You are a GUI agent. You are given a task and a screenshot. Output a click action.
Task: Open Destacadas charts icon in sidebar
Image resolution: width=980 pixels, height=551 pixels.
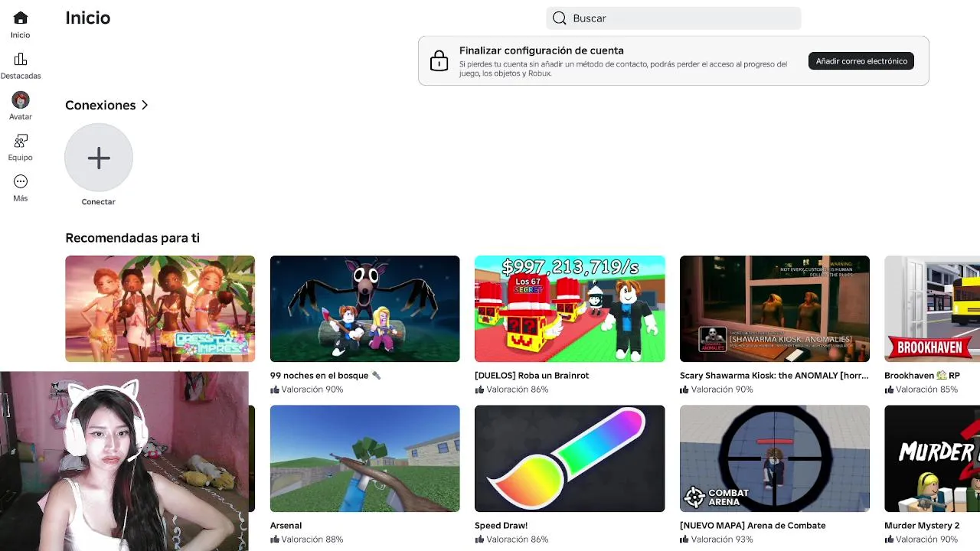pyautogui.click(x=21, y=59)
